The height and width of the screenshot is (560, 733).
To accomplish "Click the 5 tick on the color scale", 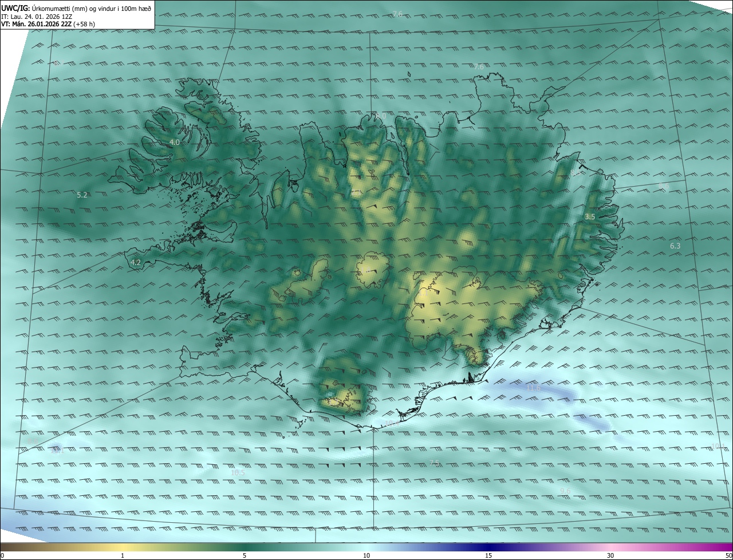I will click(x=245, y=555).
